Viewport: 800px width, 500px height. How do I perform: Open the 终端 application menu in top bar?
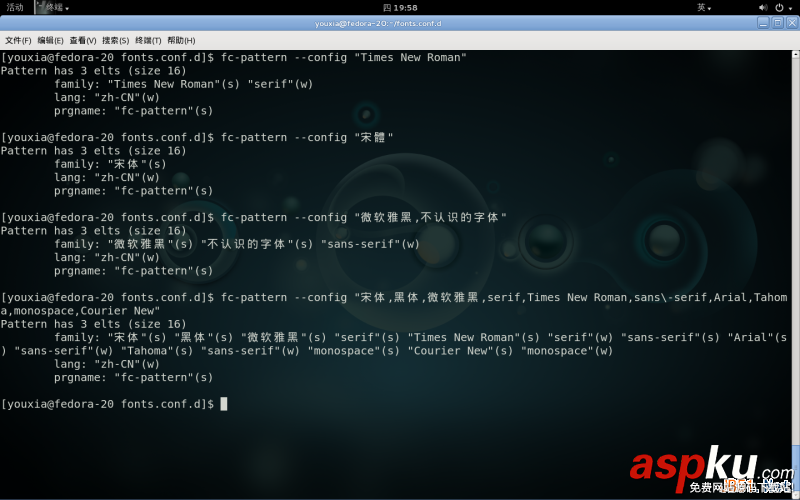pyautogui.click(x=53, y=7)
